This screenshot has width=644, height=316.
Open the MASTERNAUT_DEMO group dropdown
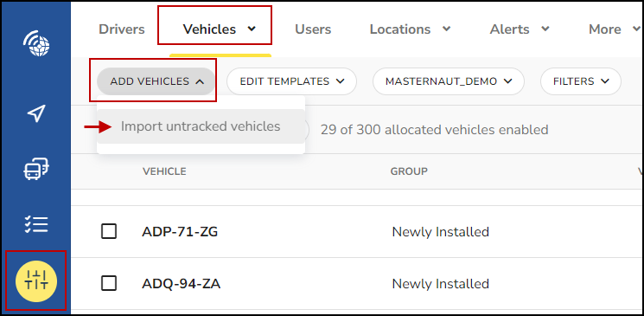pyautogui.click(x=449, y=81)
